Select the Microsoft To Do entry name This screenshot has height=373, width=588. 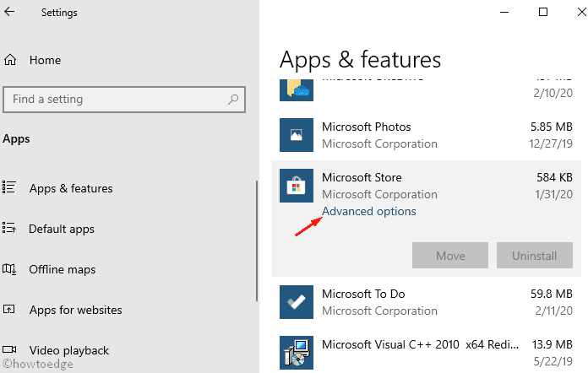click(x=363, y=294)
